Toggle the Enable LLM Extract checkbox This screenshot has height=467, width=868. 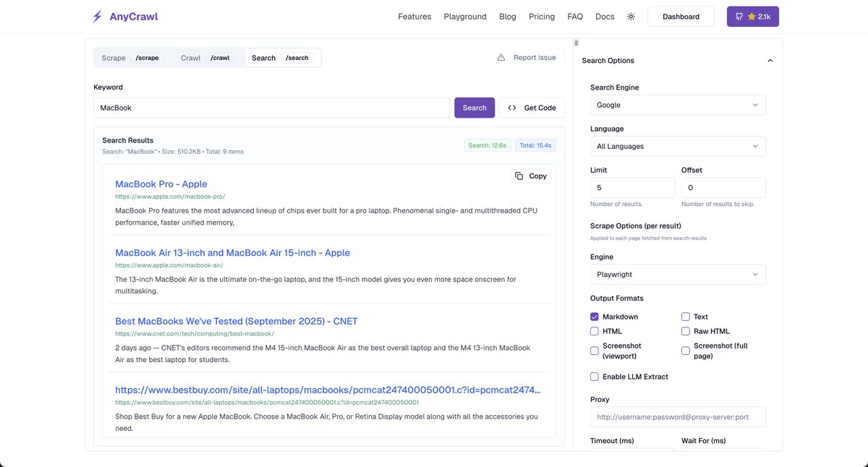(x=595, y=377)
